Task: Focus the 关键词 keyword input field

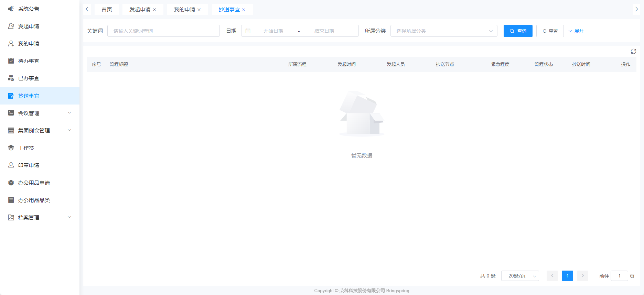Action: tap(163, 31)
